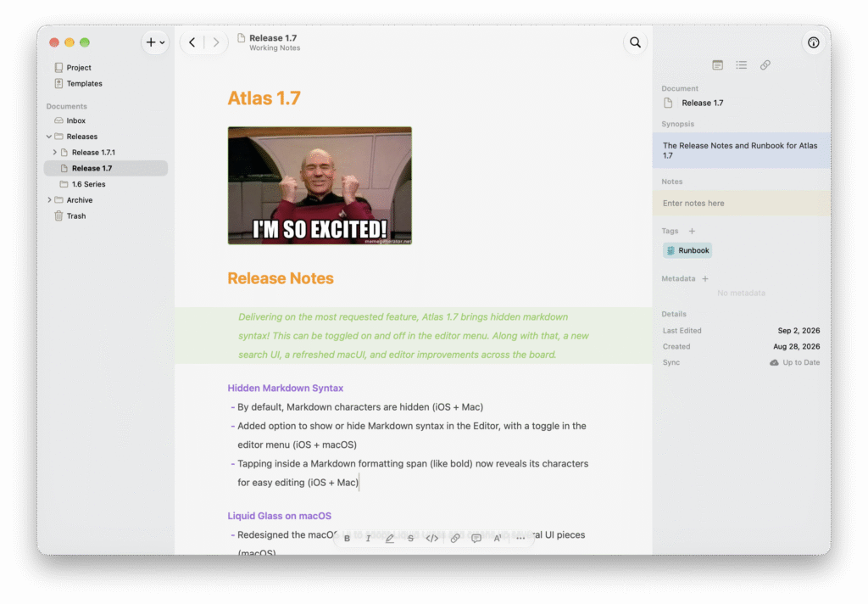Click the Inbox tray icon
Viewport: 868px width, 604px height.
point(58,120)
